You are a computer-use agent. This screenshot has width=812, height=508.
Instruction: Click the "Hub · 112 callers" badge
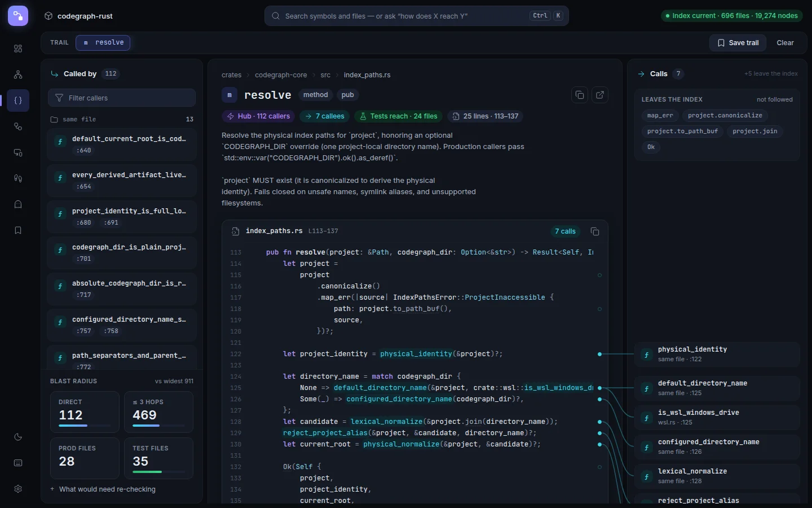click(258, 116)
